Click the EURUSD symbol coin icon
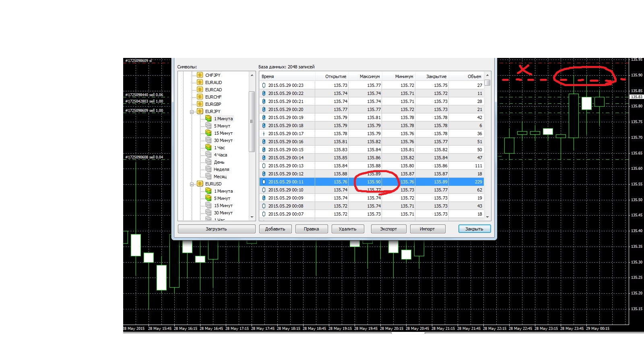This screenshot has width=644, height=362. click(200, 184)
